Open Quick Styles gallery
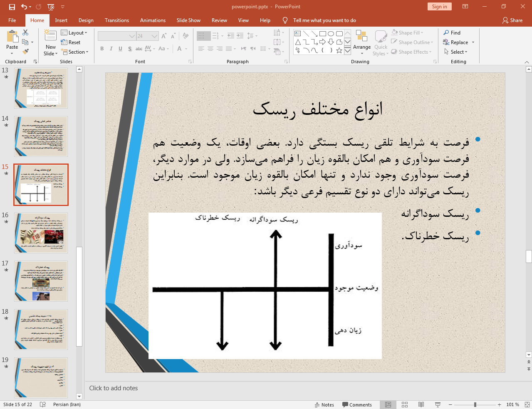Viewport: 532px width, 409px height. 381,42
